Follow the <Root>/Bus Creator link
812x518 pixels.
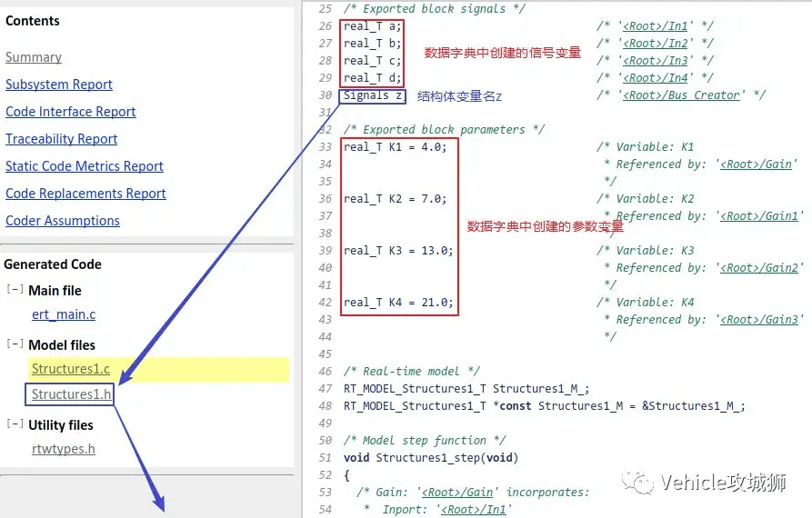pos(681,95)
